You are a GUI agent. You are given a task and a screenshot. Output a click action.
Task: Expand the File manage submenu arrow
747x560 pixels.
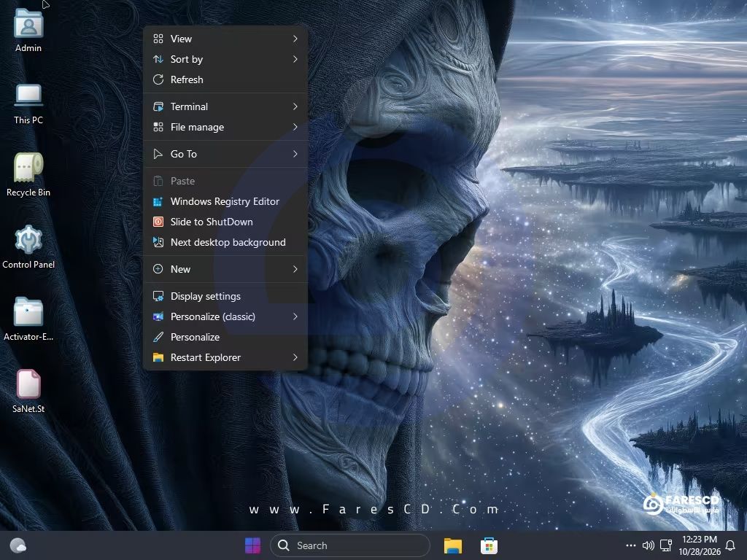[295, 127]
